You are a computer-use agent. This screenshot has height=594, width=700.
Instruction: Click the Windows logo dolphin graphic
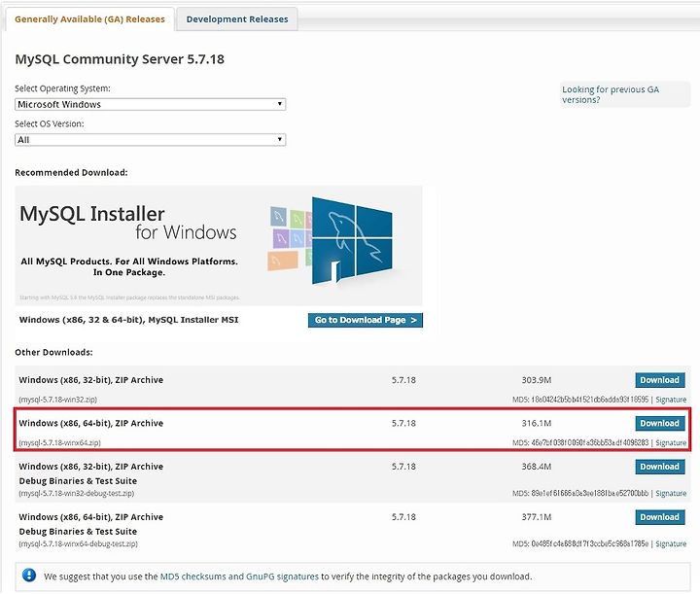tap(352, 241)
